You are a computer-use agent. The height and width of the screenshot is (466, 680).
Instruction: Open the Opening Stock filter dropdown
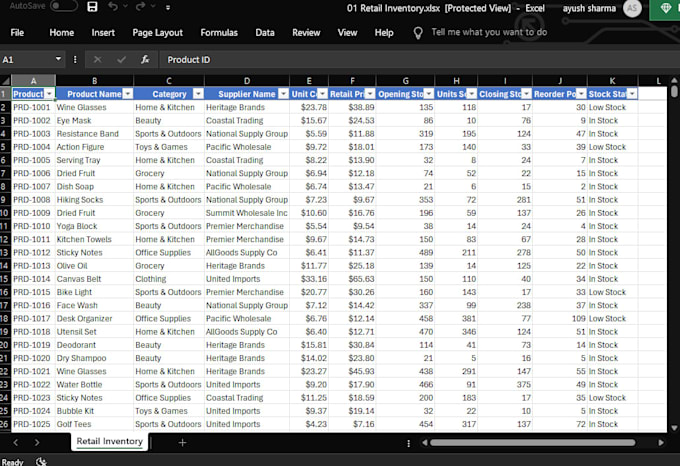(x=428, y=94)
